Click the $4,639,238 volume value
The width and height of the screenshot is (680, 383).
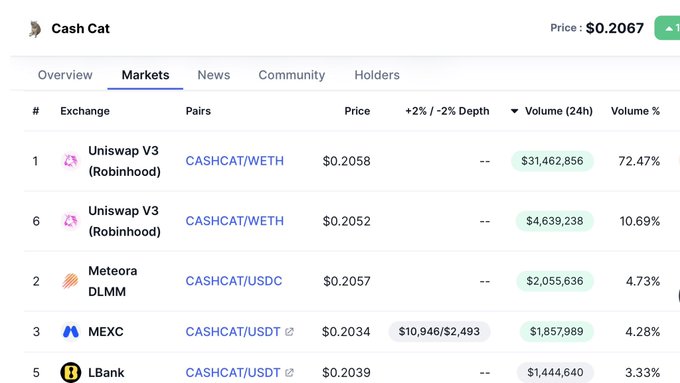tap(555, 221)
